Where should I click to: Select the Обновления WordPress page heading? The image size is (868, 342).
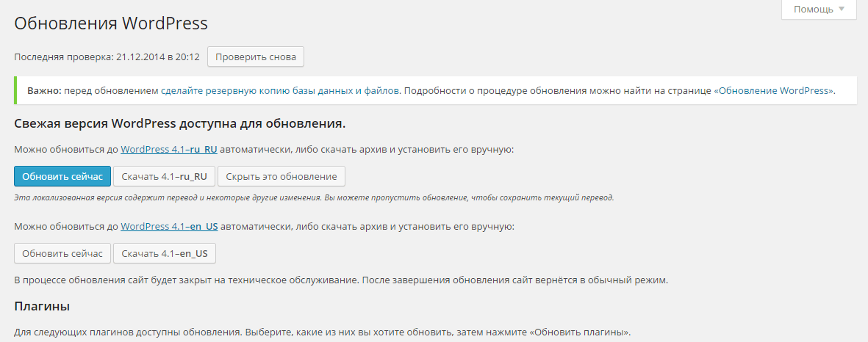click(x=111, y=23)
